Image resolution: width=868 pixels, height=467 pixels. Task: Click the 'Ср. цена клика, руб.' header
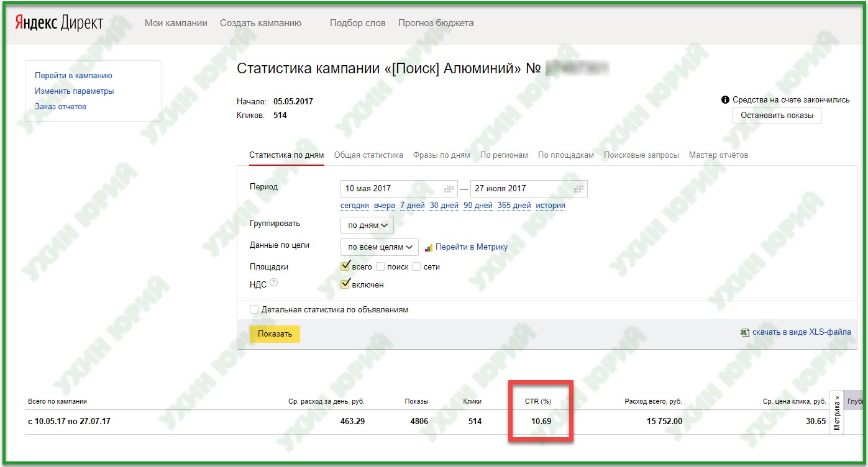[x=794, y=401]
